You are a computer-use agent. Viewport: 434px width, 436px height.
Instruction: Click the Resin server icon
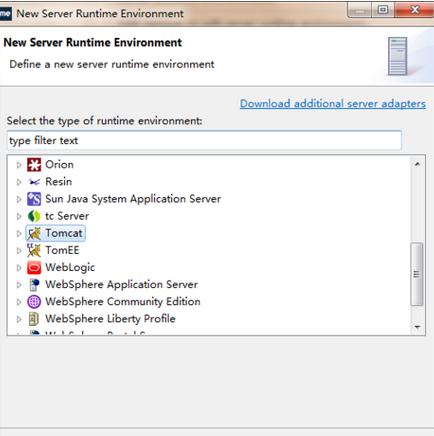34,182
